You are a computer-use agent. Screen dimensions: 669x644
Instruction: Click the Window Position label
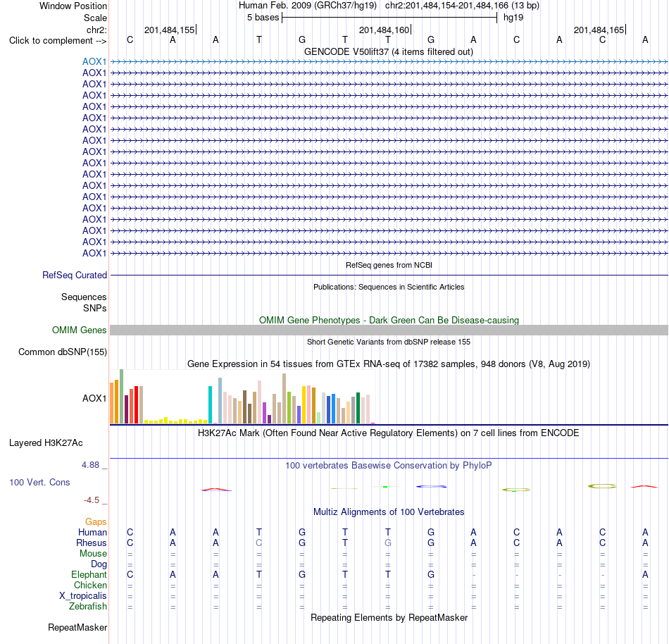[73, 6]
